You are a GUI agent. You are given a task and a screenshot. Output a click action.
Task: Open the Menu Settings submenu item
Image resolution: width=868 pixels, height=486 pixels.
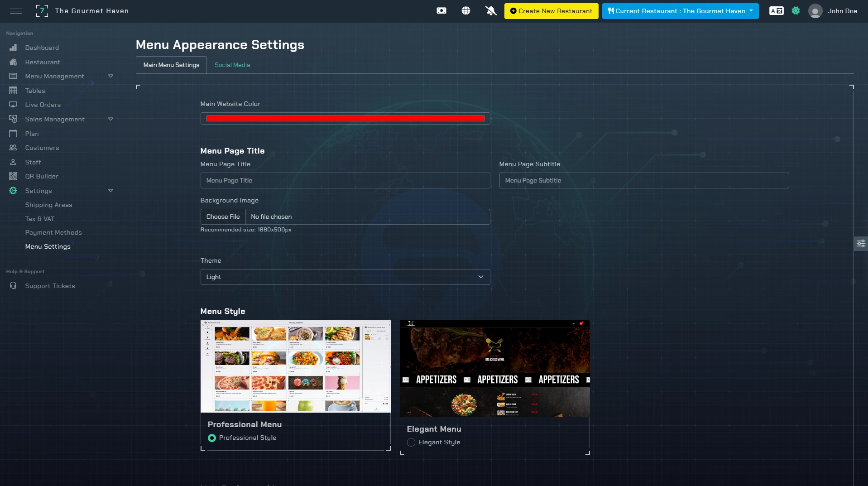click(48, 246)
